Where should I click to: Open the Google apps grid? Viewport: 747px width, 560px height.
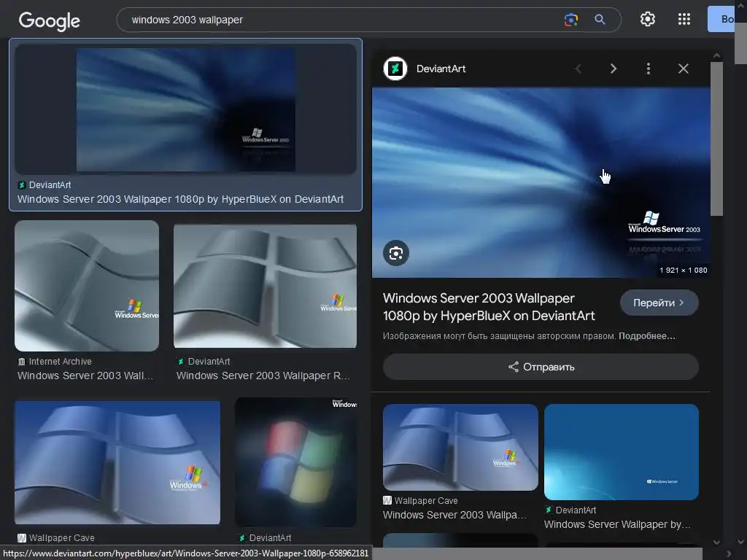(684, 19)
